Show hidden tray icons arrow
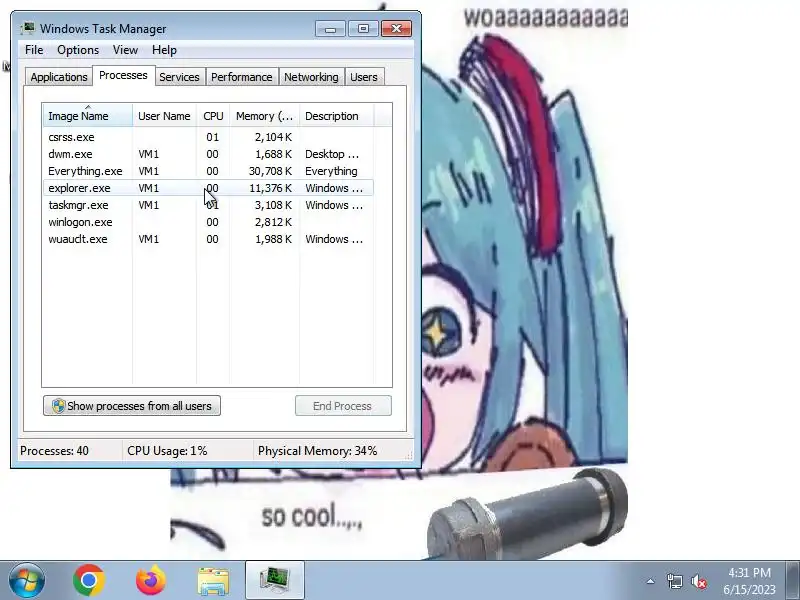Viewport: 800px width, 600px height. (x=651, y=581)
